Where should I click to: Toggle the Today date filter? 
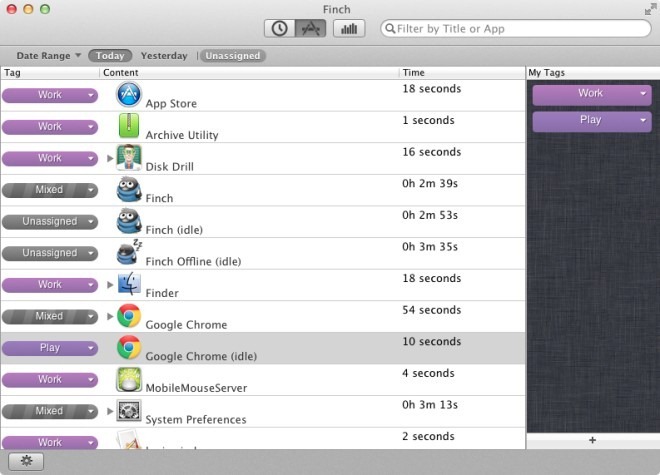(110, 56)
